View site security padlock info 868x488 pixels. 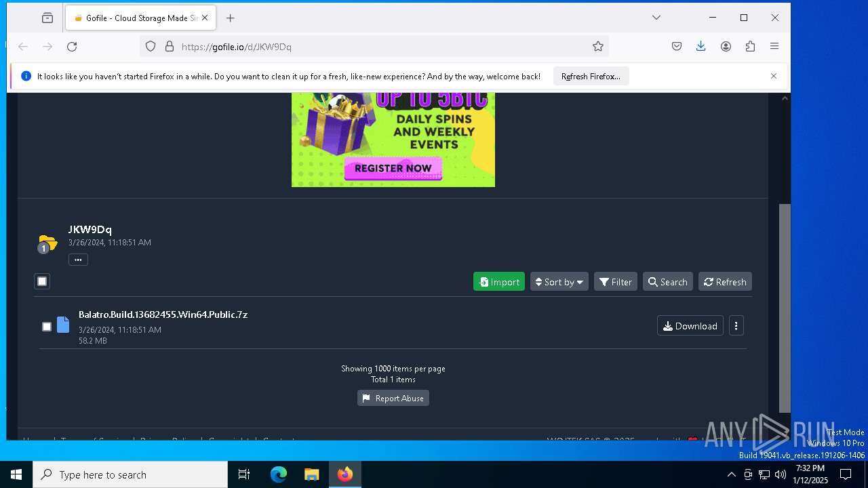pos(170,46)
